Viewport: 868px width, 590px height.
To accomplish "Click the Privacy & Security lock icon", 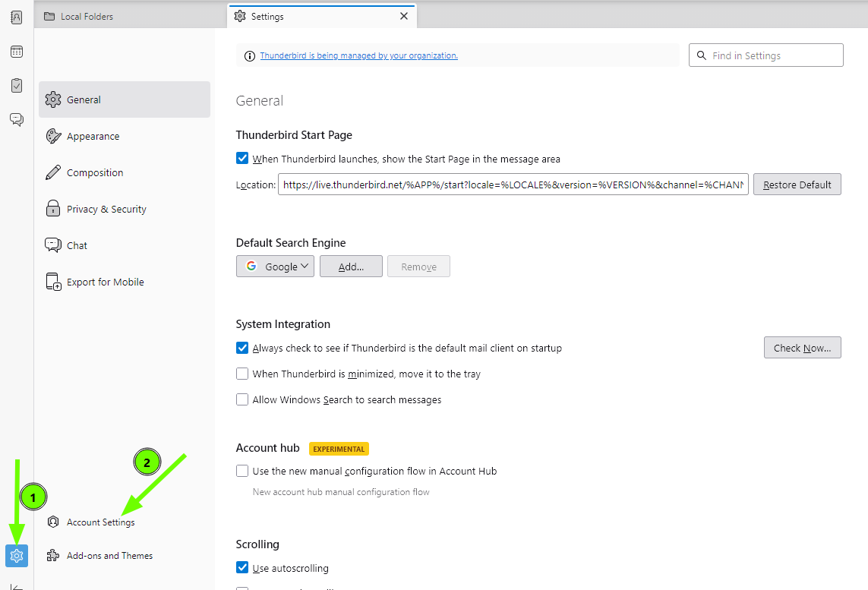I will (53, 209).
